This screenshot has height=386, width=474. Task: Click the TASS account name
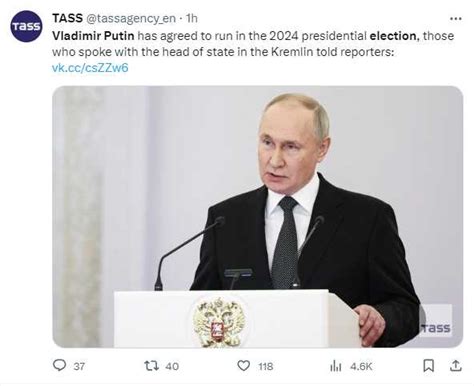pos(67,18)
